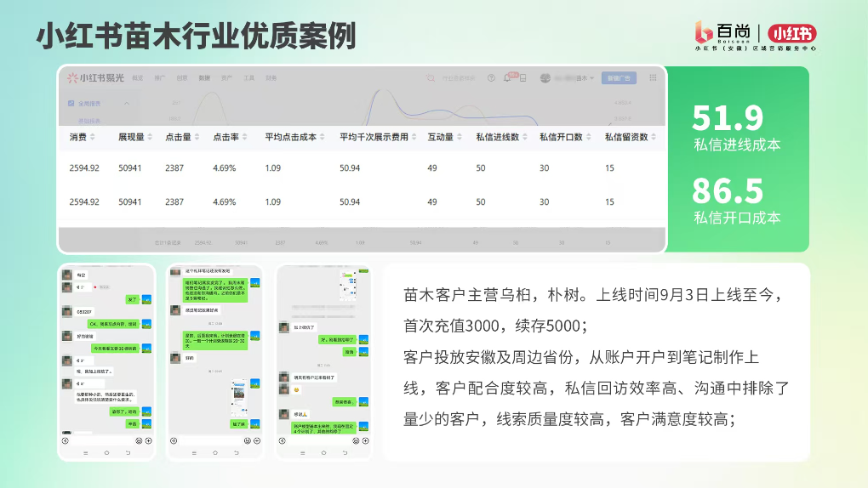Screen dimensions: 868x488
Task: Sort by 平均千次展示费用 column arrows
Action: [414, 137]
